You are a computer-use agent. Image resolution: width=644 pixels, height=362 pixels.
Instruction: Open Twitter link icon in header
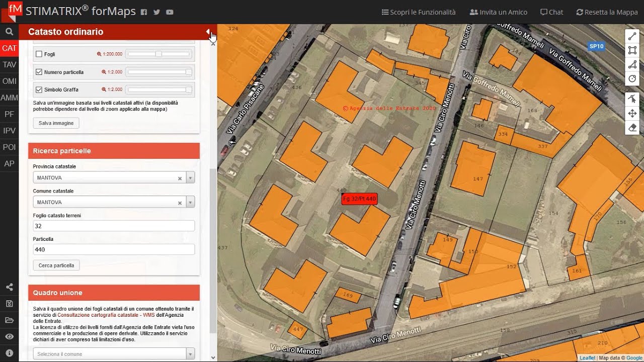click(156, 12)
